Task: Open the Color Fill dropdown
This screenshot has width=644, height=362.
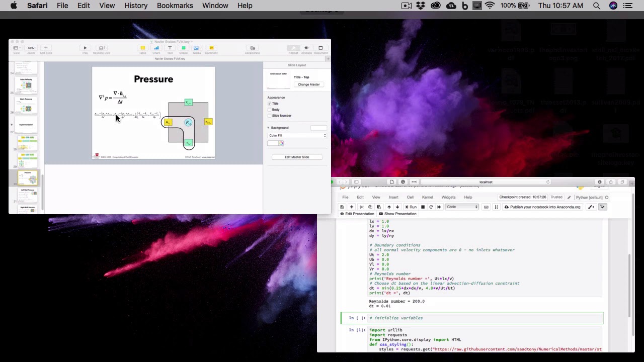Action: click(x=297, y=136)
